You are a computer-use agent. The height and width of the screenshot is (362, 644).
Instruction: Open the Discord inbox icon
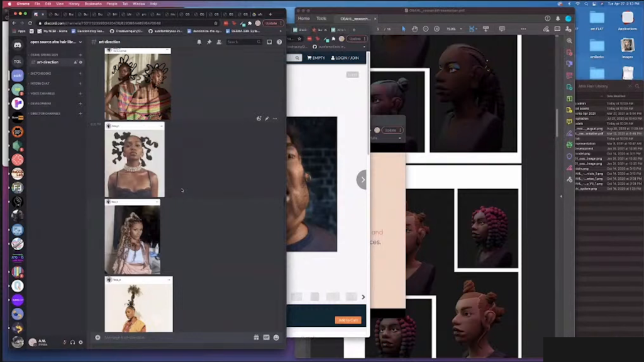[269, 42]
